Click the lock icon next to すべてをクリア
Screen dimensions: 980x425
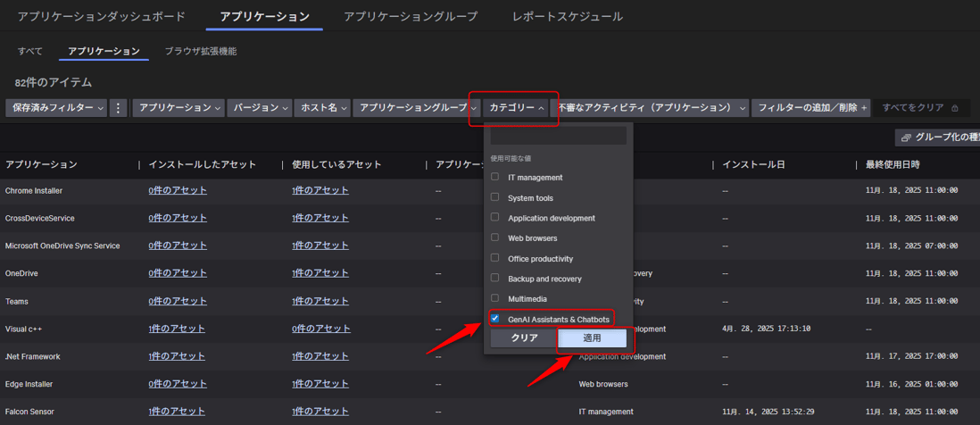pos(955,108)
